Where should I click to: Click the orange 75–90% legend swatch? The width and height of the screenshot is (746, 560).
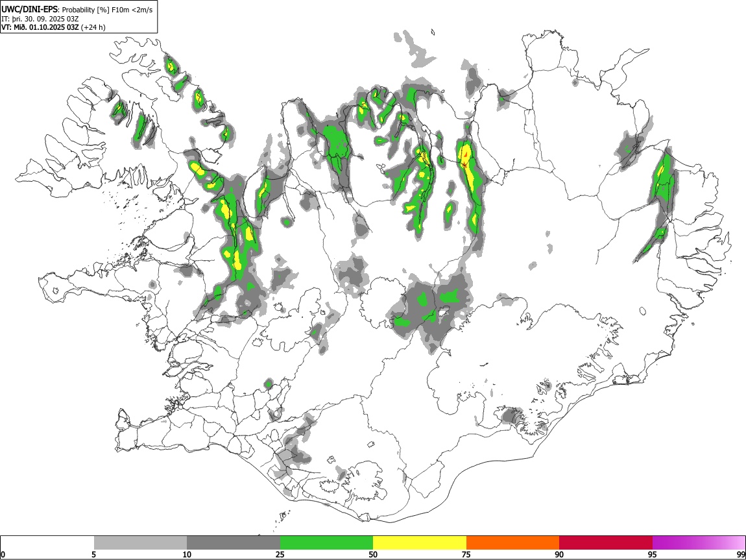pyautogui.click(x=513, y=543)
